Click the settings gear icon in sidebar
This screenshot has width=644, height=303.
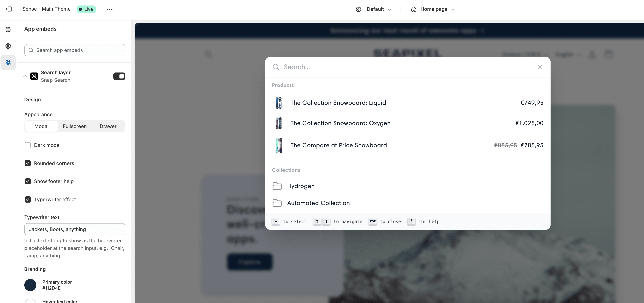9,46
